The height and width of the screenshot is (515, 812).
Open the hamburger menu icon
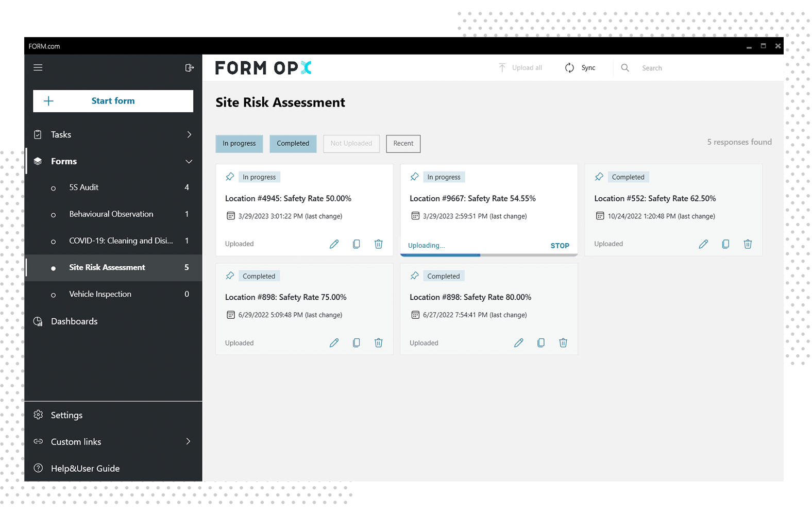click(x=38, y=67)
